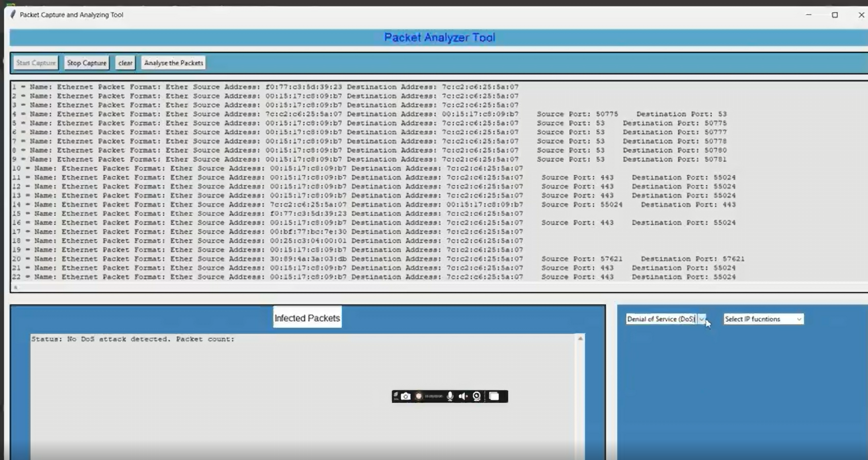Open the Denial of Service (DoS) dropdown arrow
Image resolution: width=868 pixels, height=460 pixels.
tap(702, 319)
